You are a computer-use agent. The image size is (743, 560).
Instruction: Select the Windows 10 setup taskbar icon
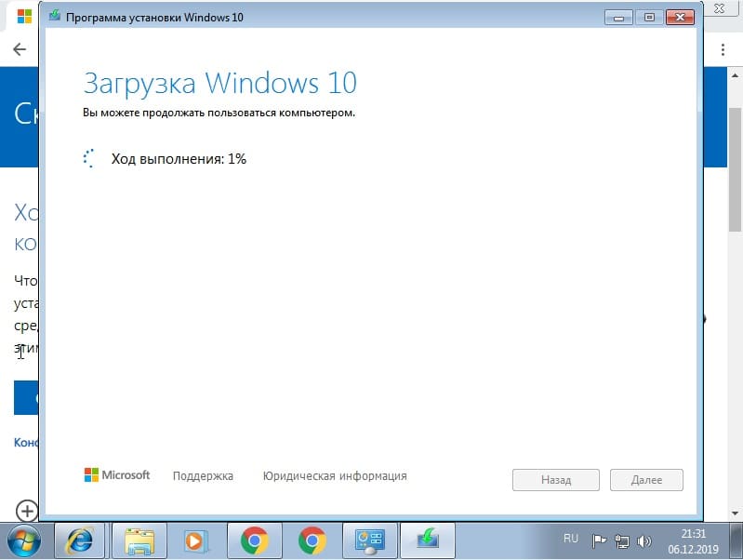[x=428, y=540]
